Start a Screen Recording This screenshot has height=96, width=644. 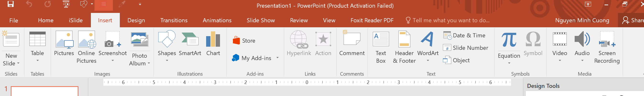pos(607,47)
